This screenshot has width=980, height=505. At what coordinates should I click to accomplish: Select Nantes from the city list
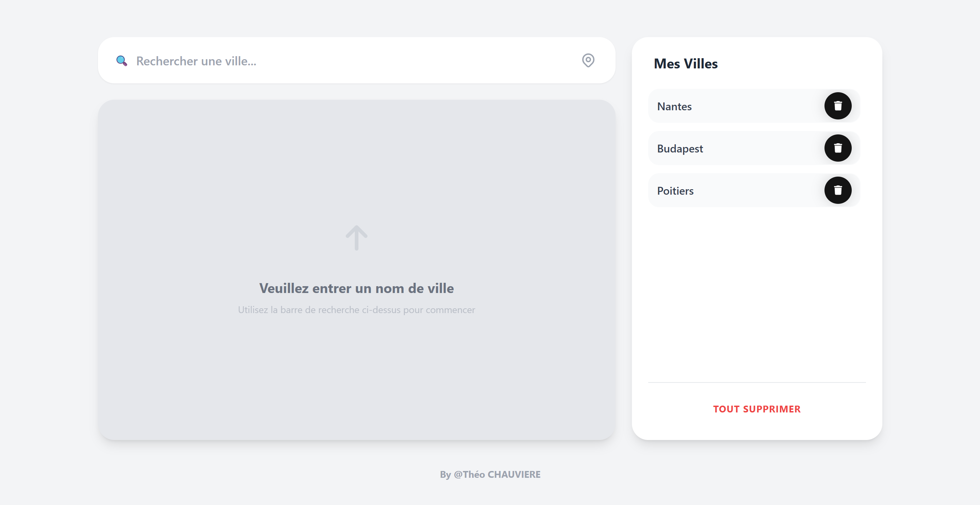pos(674,107)
